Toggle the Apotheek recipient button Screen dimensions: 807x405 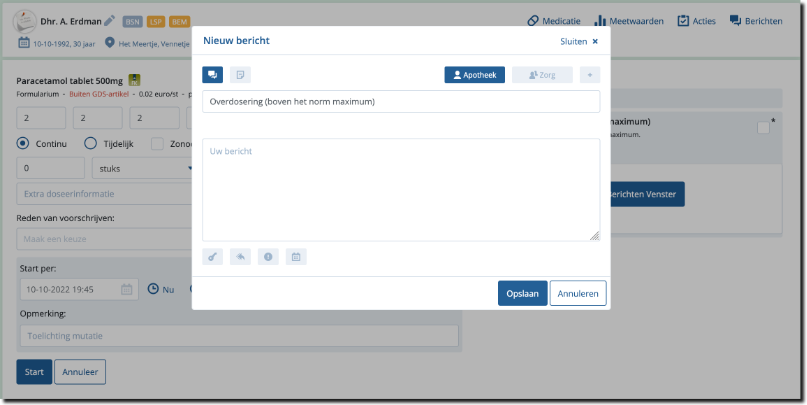pyautogui.click(x=474, y=75)
